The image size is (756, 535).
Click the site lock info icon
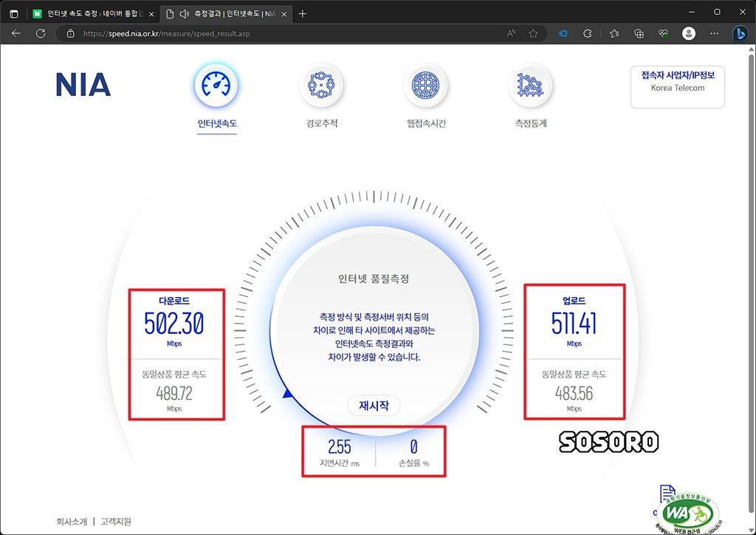(70, 34)
